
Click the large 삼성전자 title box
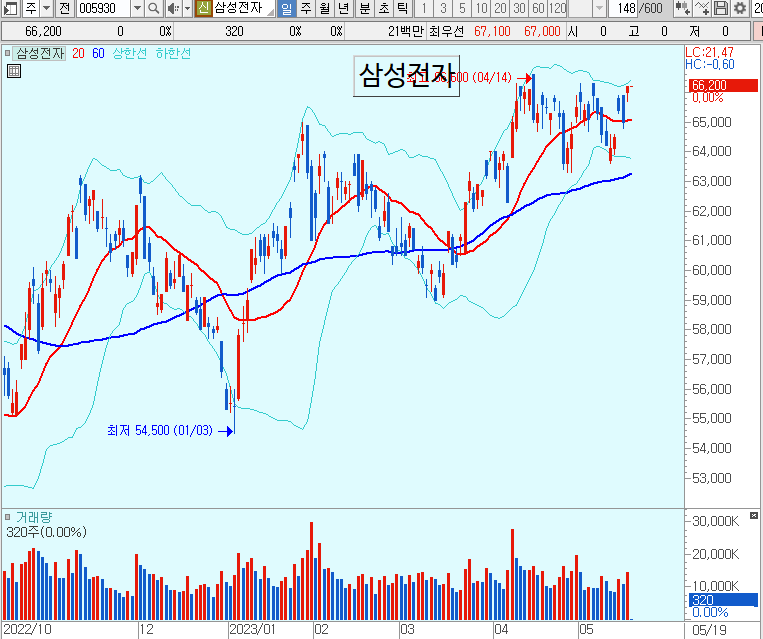[406, 76]
